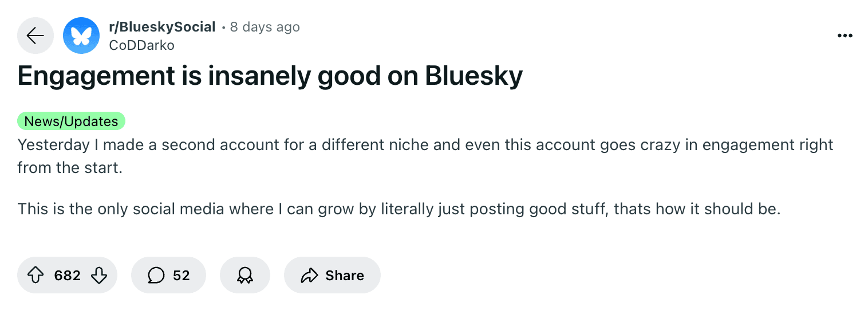Open CoDDarko's user profile
The height and width of the screenshot is (314, 868).
point(141,44)
